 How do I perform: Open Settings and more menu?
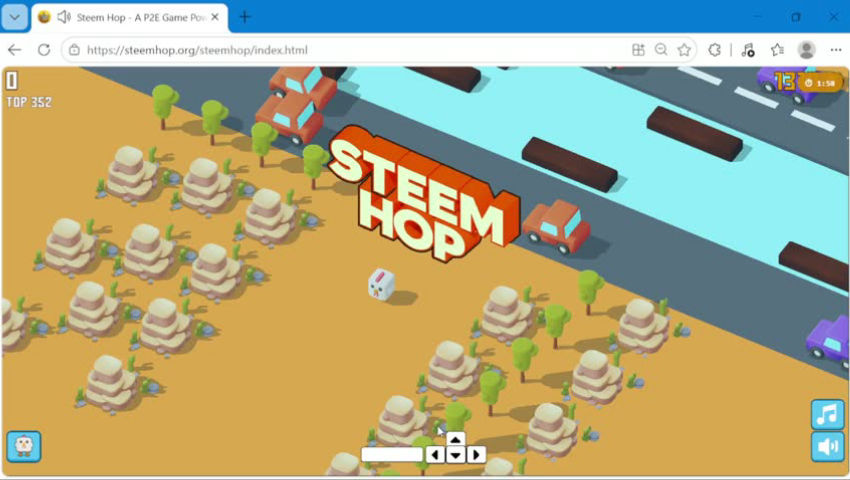coord(835,50)
